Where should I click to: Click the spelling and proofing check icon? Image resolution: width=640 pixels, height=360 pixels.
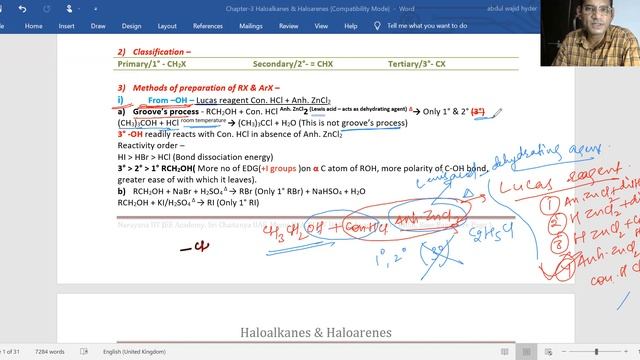pos(84,351)
